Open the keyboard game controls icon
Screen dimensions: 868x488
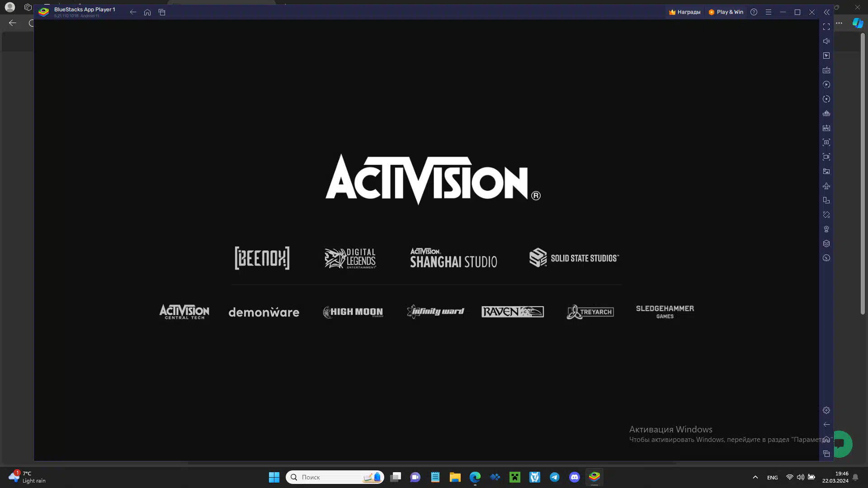[826, 70]
